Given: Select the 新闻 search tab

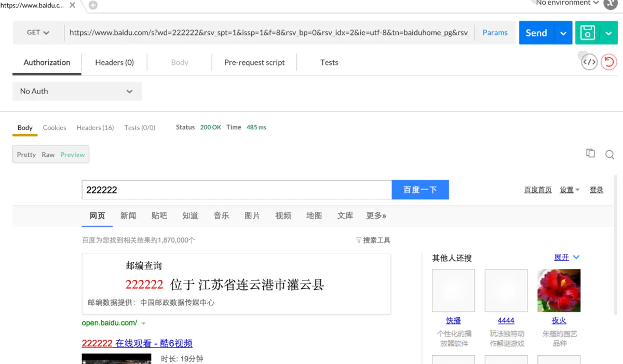Looking at the screenshot, I should coord(128,216).
